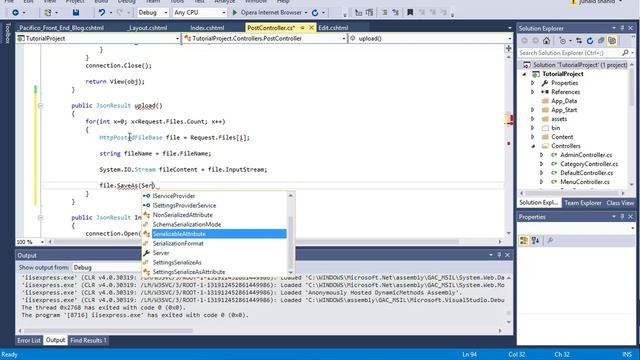The height and width of the screenshot is (360, 640).
Task: Click Home icon in Solution Explorer
Action: 547,41
